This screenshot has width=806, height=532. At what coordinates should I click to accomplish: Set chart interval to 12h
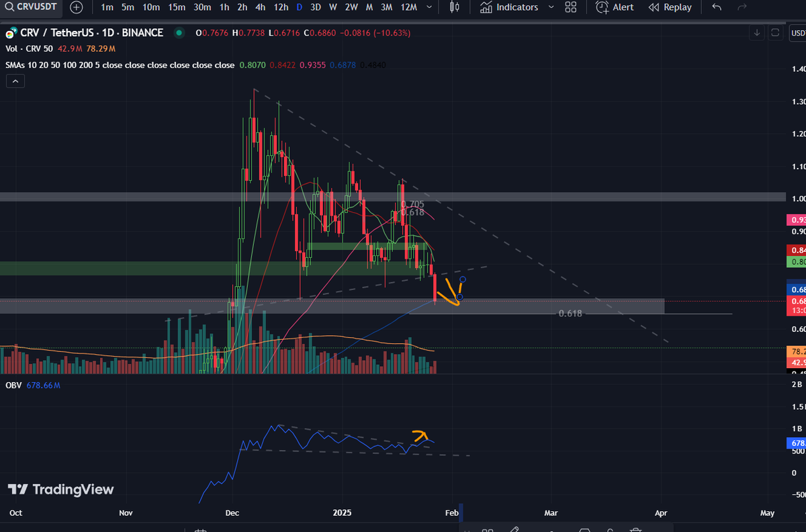click(x=282, y=7)
